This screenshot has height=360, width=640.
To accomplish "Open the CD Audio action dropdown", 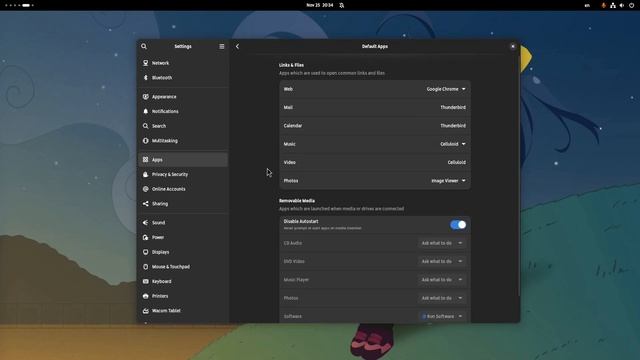I will [442, 243].
